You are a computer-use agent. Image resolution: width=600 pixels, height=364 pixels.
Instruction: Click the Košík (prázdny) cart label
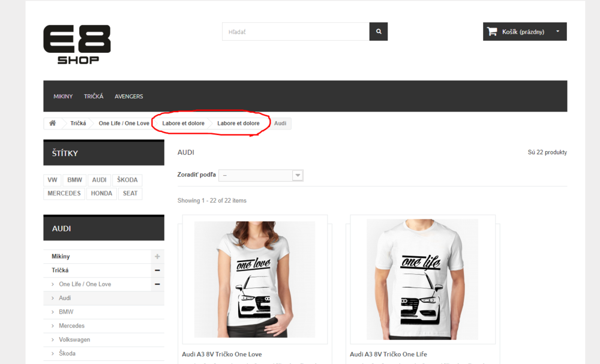coord(523,32)
